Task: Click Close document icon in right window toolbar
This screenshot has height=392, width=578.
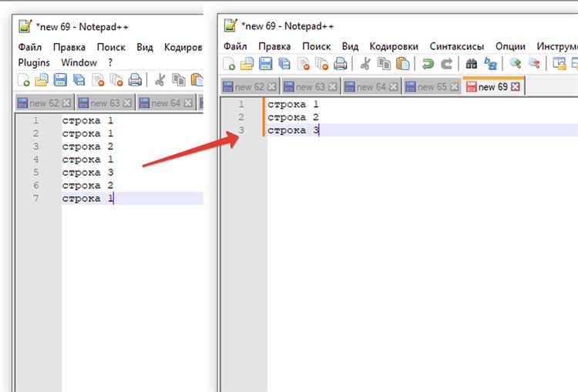Action: 303,64
